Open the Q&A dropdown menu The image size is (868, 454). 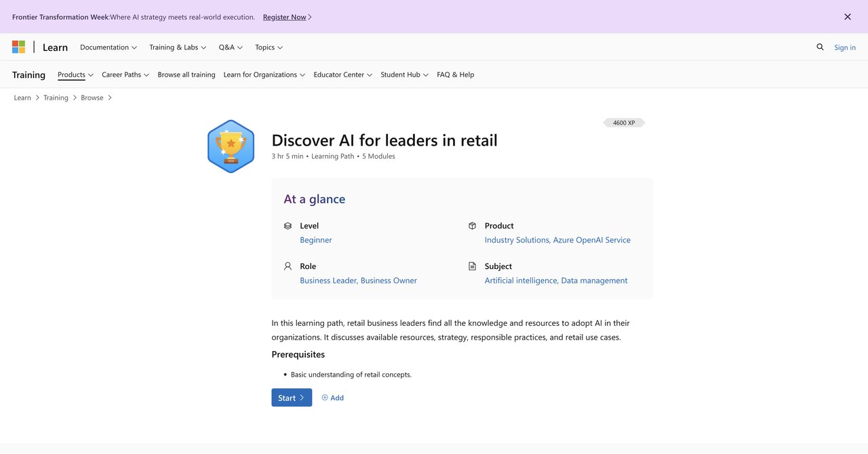(231, 47)
